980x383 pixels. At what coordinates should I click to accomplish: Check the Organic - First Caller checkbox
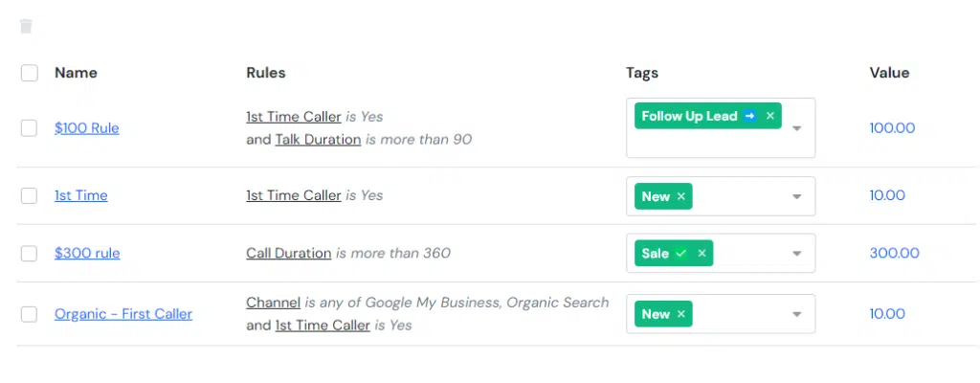click(30, 314)
